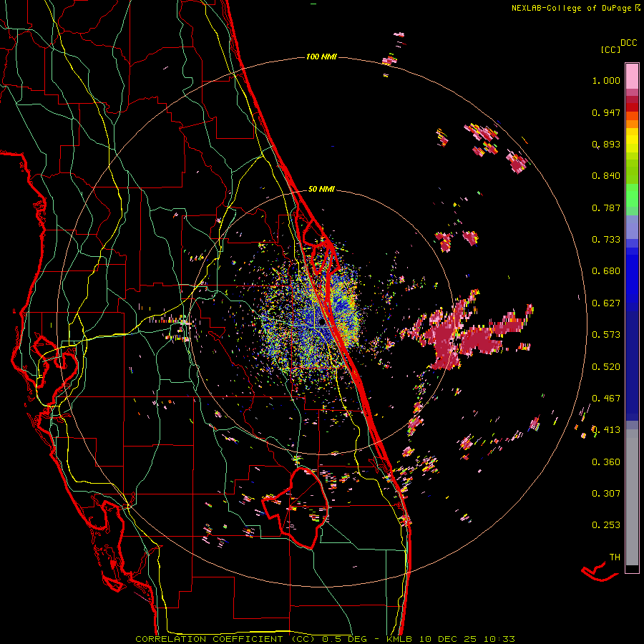This screenshot has height=644, width=644.
Task: Click the 0.787 scale value
Action: 606,208
